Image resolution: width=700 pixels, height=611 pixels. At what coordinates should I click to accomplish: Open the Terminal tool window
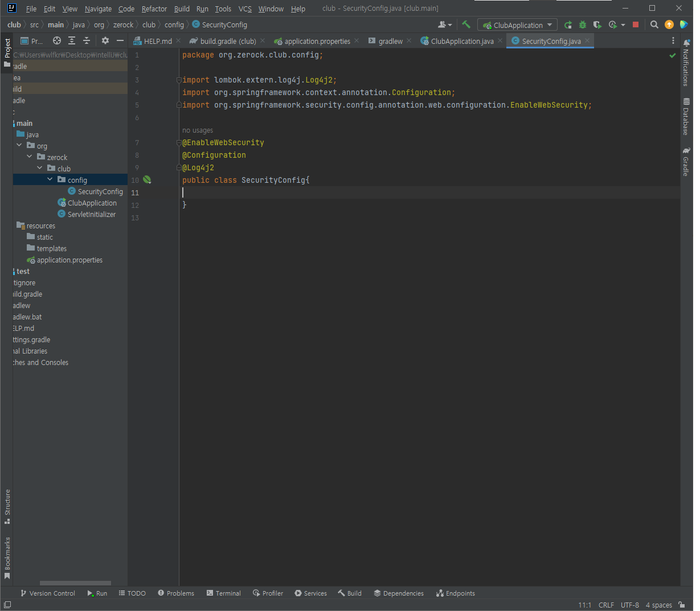[x=223, y=593]
